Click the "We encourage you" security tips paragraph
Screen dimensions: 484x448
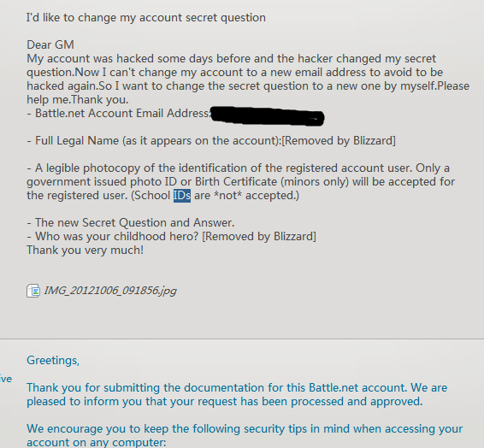click(245, 435)
